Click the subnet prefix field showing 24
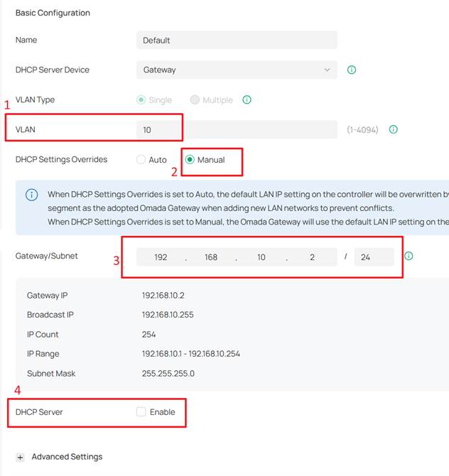This screenshot has height=476, width=449. click(x=374, y=257)
